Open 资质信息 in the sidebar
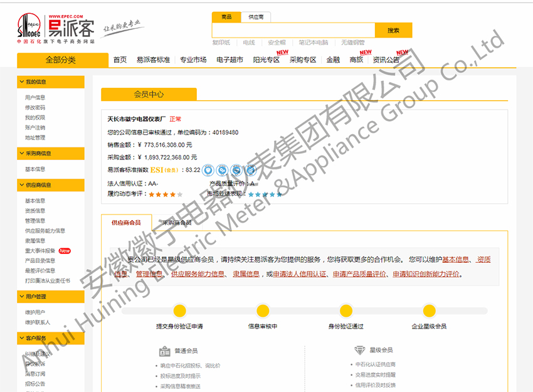The height and width of the screenshot is (392, 533). (x=35, y=211)
